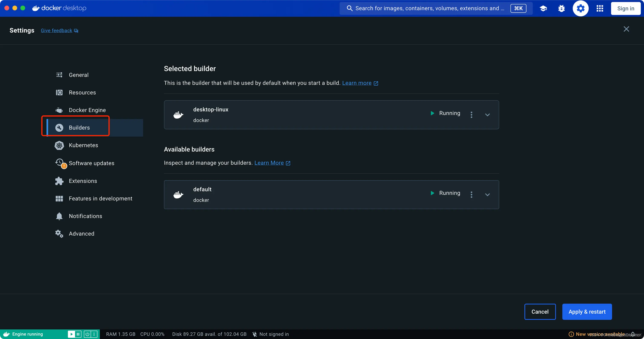Open desktop-linux builder three-dot menu

[x=471, y=115]
